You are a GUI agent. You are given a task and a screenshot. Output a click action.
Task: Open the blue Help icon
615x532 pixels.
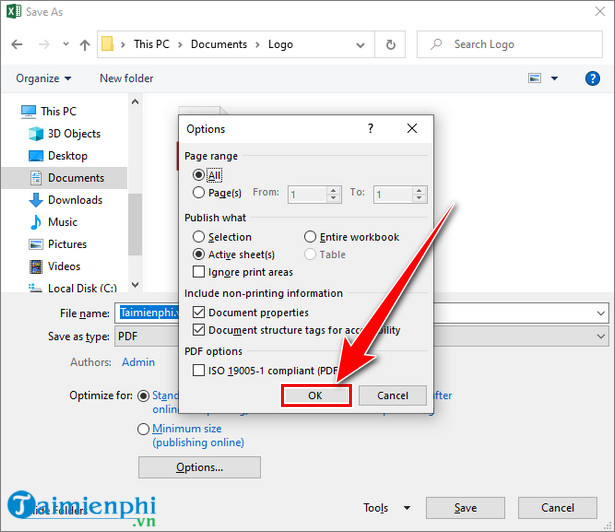coord(592,78)
